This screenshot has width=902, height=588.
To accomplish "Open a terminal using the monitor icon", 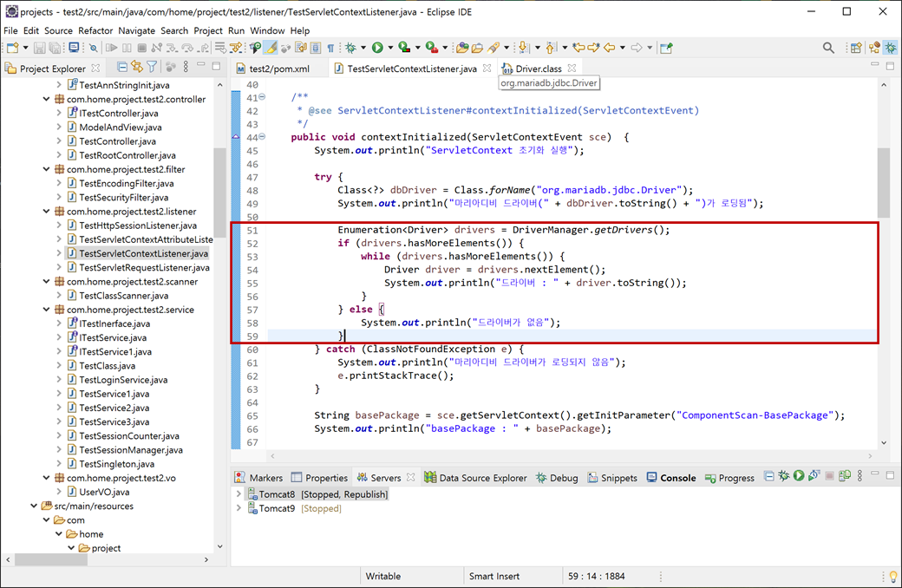I will pos(75,47).
